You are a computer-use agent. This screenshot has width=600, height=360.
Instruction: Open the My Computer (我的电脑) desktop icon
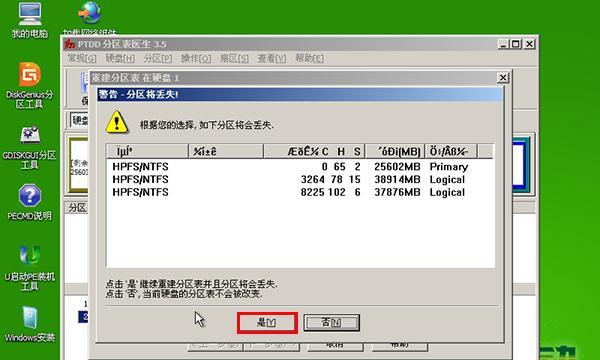pos(29,19)
